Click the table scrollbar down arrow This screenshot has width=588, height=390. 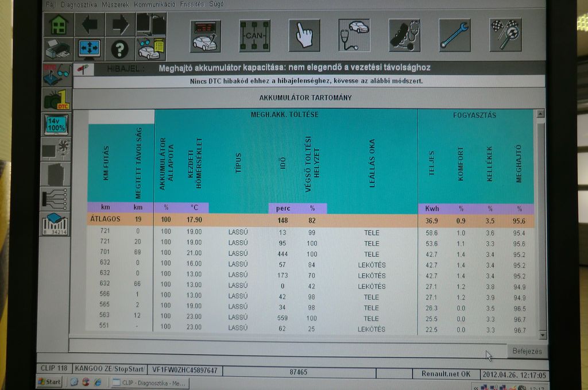coord(540,334)
